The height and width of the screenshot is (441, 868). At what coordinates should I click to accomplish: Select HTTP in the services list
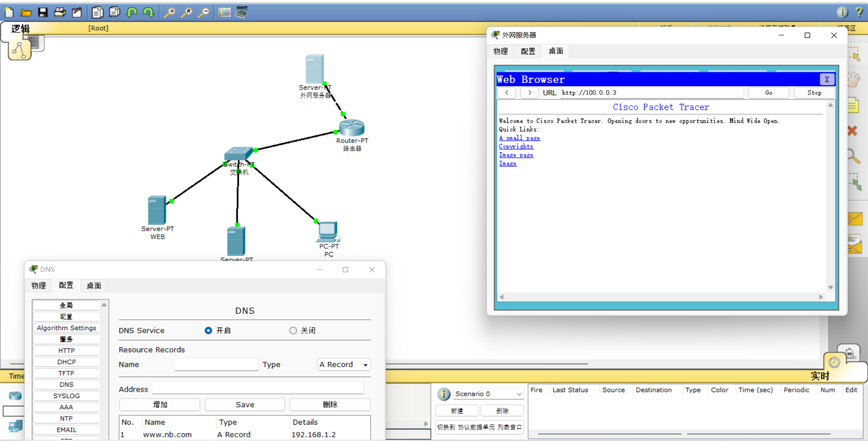click(x=66, y=351)
